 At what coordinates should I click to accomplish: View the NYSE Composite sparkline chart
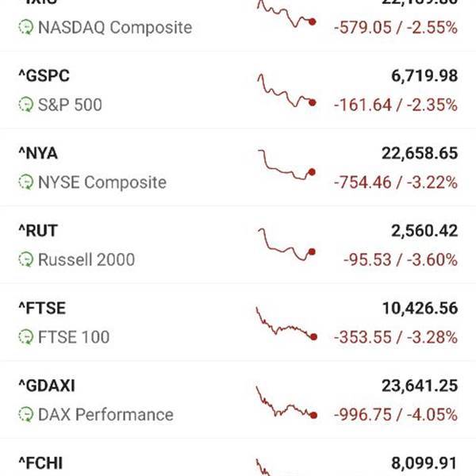[x=286, y=165]
